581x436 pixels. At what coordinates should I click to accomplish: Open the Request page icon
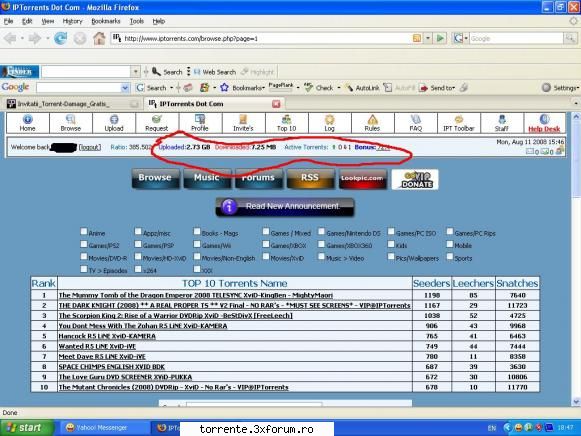(156, 119)
